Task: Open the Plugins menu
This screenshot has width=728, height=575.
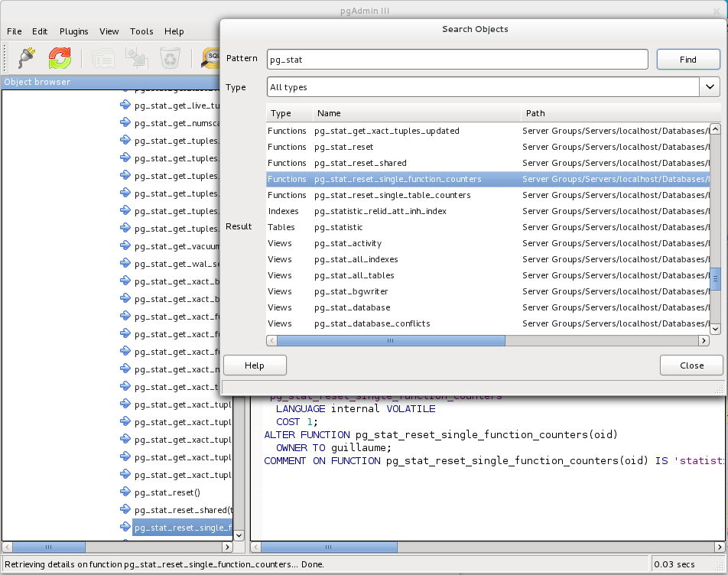Action: click(74, 31)
